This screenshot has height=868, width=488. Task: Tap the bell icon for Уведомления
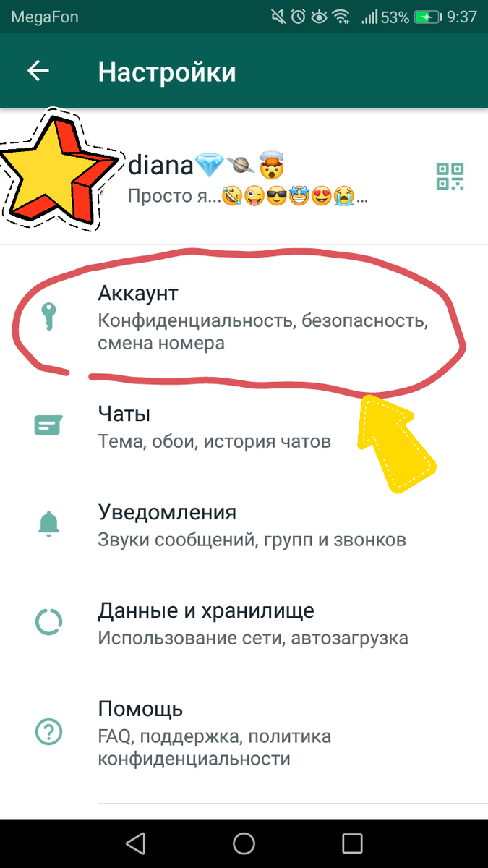pyautogui.click(x=48, y=524)
